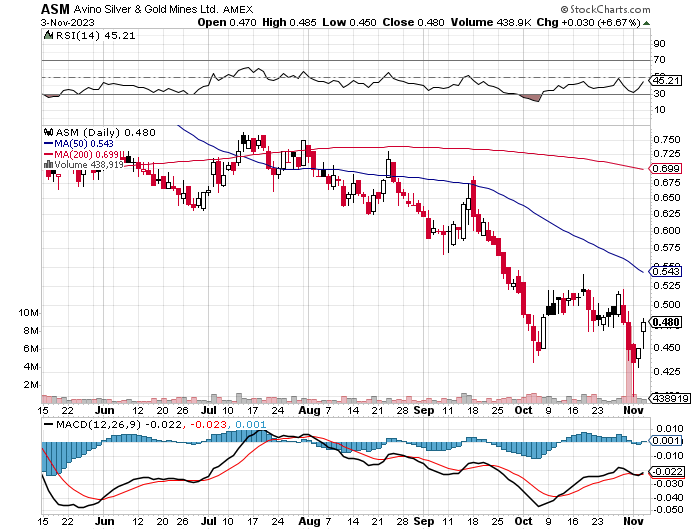Click the 0.725 price axis label
This screenshot has height=530, width=700.
click(667, 154)
